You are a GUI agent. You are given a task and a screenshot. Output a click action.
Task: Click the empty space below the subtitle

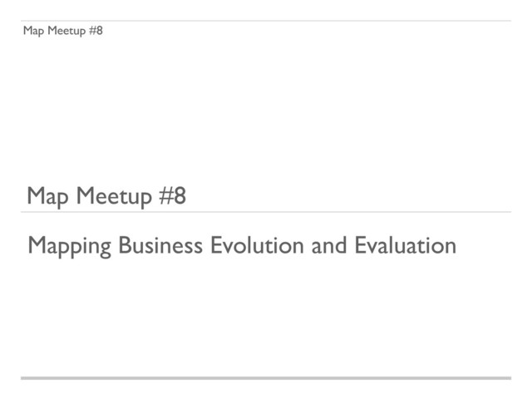[266, 316]
